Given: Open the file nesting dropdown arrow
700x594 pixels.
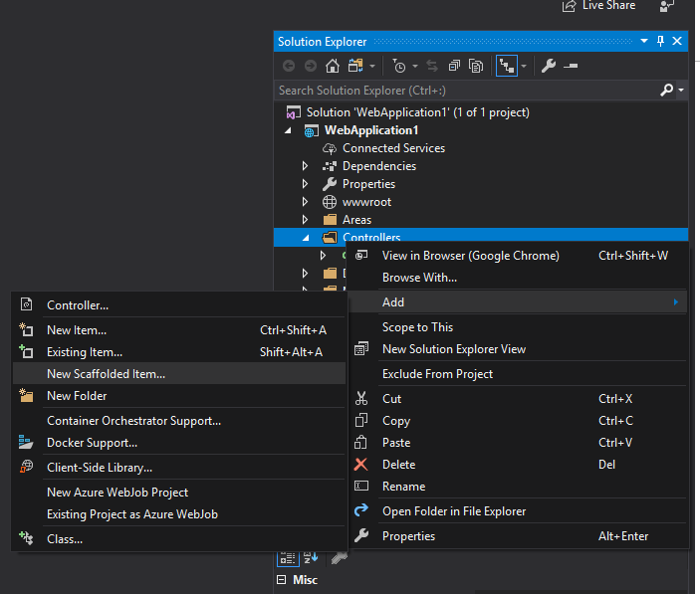Looking at the screenshot, I should click(x=524, y=66).
